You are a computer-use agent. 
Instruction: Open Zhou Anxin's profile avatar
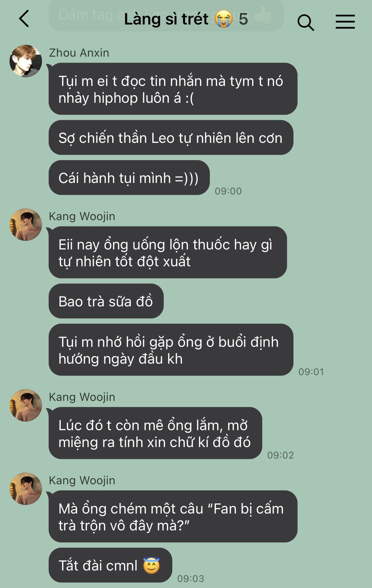pos(26,61)
